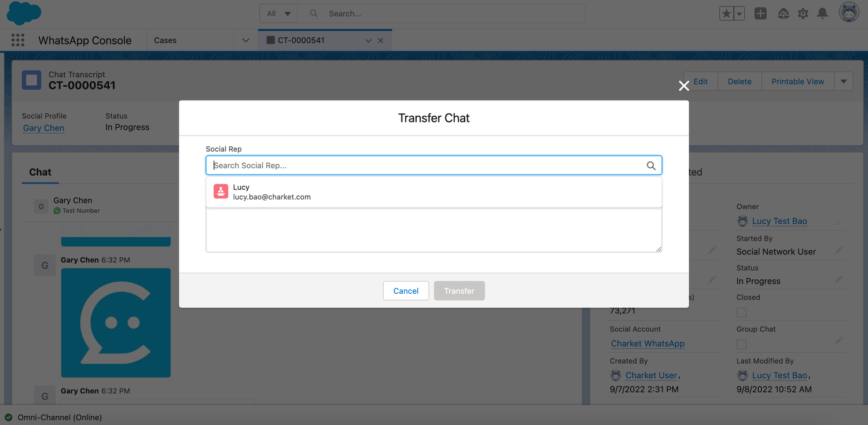
Task: Open the Lucy Test Bao owner link
Action: pos(779,221)
